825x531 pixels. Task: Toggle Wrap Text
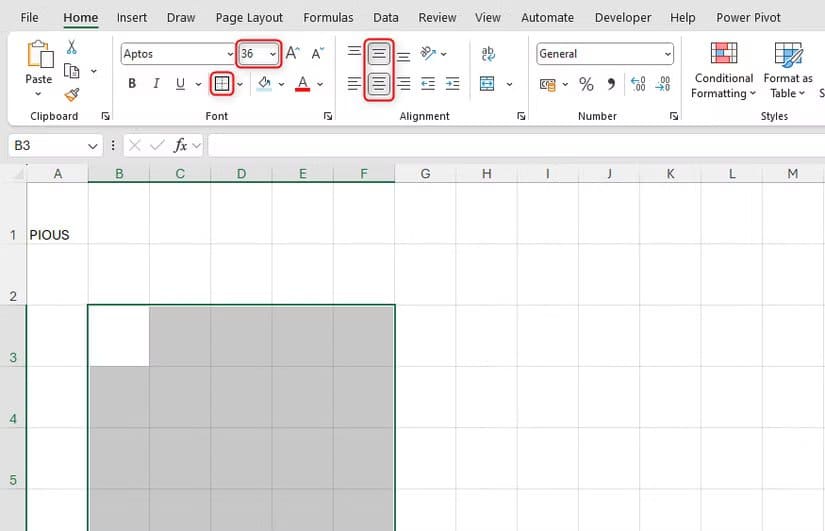(x=488, y=54)
